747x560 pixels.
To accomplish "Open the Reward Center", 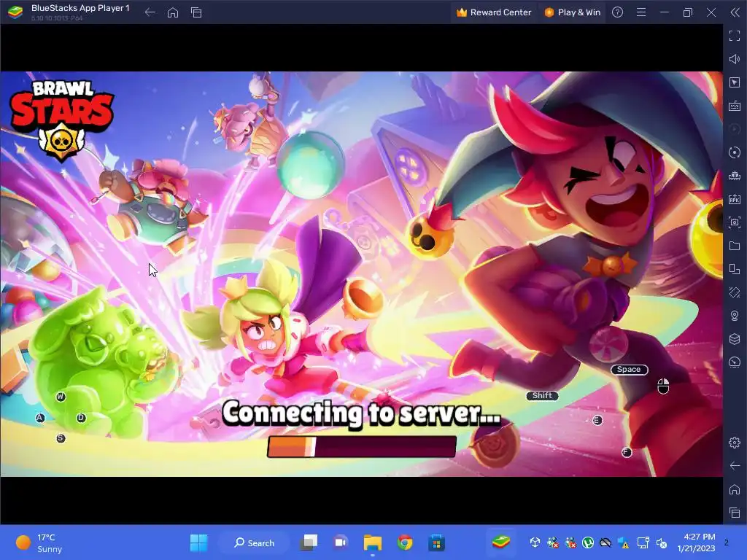I will 494,12.
